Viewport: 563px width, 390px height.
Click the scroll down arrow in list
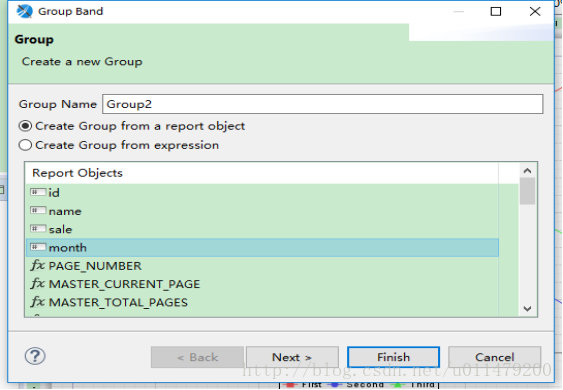point(527,309)
